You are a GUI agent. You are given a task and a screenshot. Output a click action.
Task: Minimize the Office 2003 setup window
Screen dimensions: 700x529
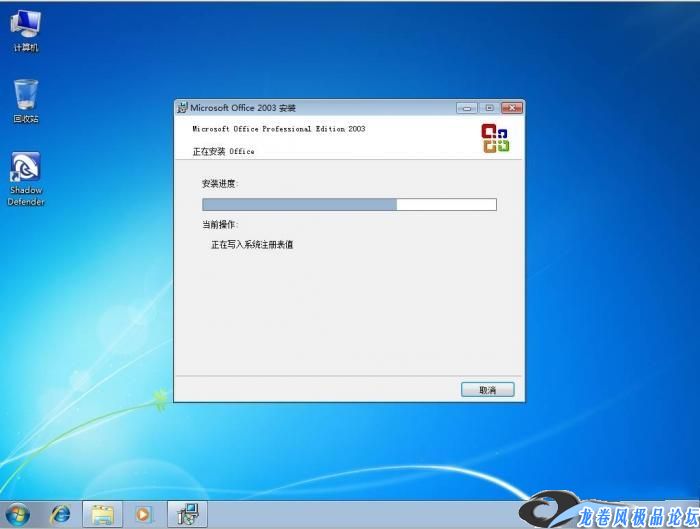(x=467, y=108)
